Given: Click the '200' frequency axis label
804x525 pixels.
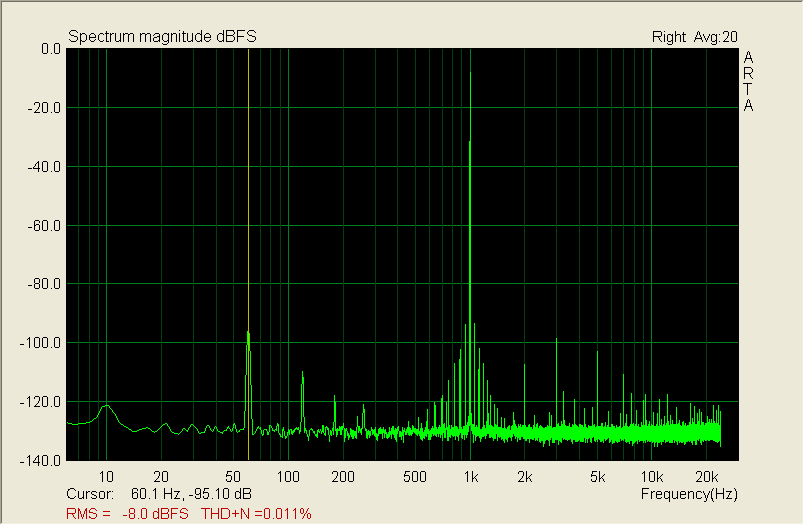Looking at the screenshot, I should (343, 477).
